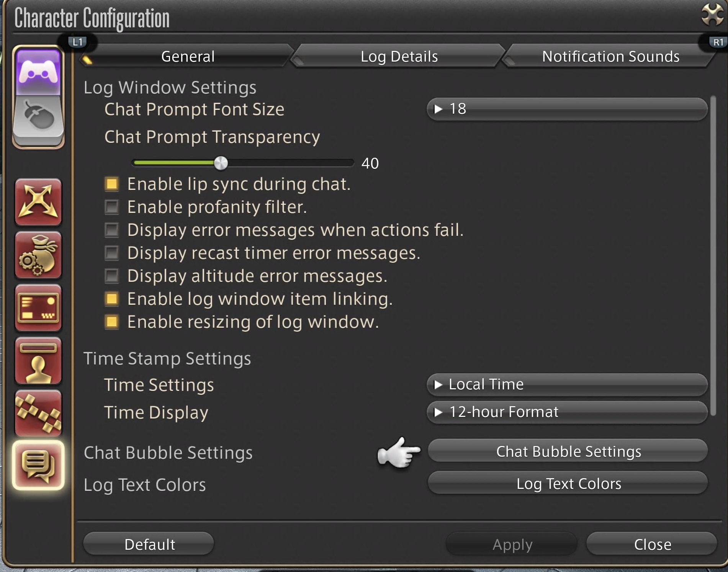Open the Notification Sounds tab

[x=610, y=56]
